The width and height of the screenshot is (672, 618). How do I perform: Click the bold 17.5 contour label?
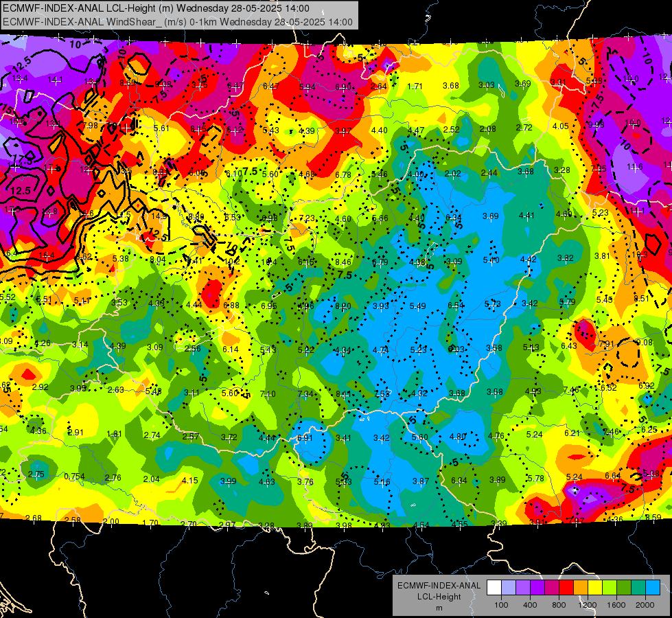(23, 161)
